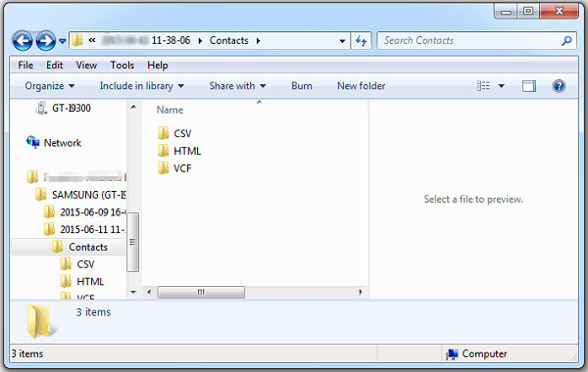
Task: Click the search magnifier icon
Action: coord(566,40)
